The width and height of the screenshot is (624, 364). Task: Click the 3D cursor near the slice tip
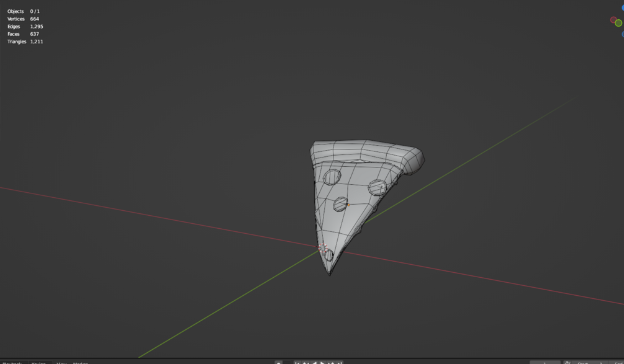[x=323, y=249]
